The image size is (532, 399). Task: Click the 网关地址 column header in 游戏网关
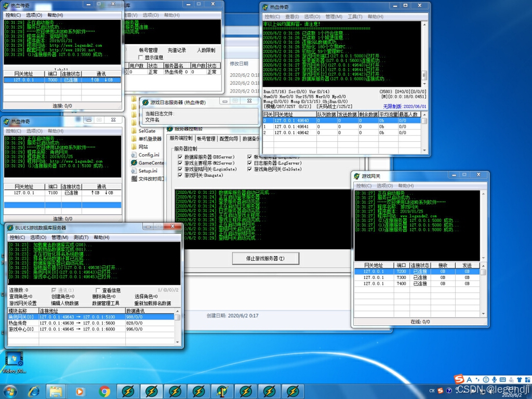[x=374, y=265]
